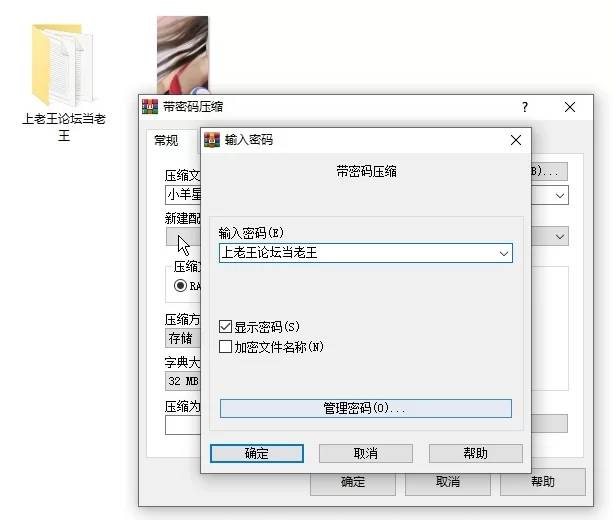Click the archive name field 小羊星

point(183,195)
